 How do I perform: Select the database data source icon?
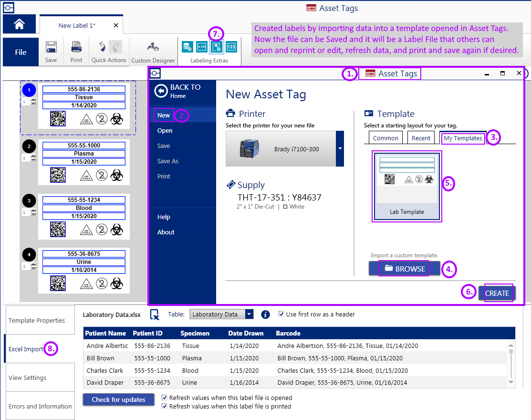click(187, 47)
